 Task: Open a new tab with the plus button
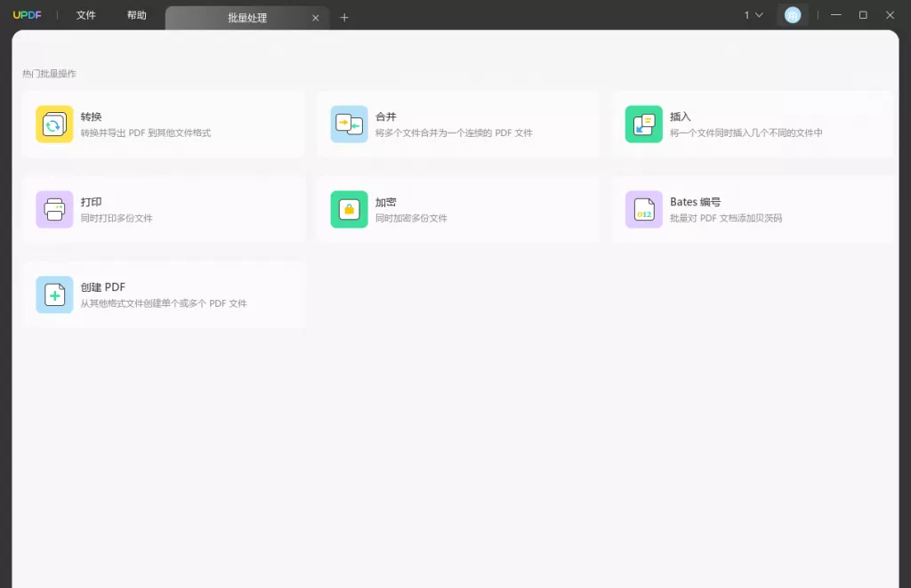344,17
